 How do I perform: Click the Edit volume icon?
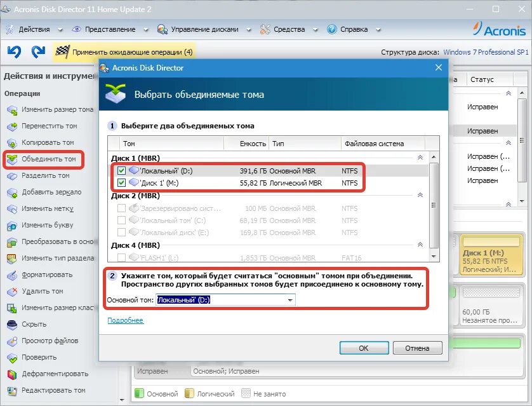12,391
